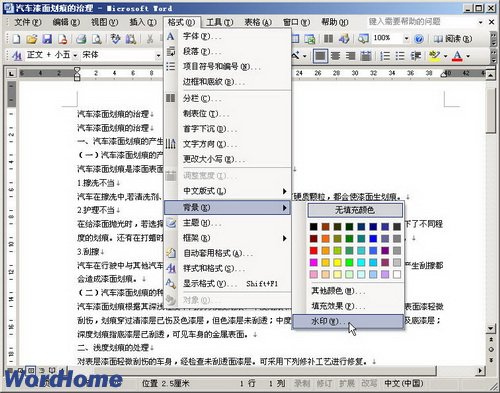This screenshot has width=500, height=393.
Task: Choose 样式和格式 menu item
Action: (x=227, y=268)
